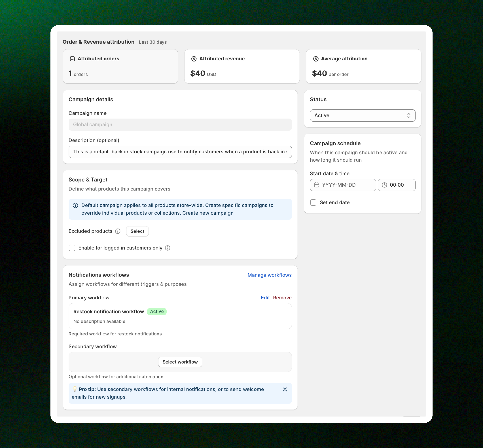Click Manage workflows link

[x=270, y=275]
